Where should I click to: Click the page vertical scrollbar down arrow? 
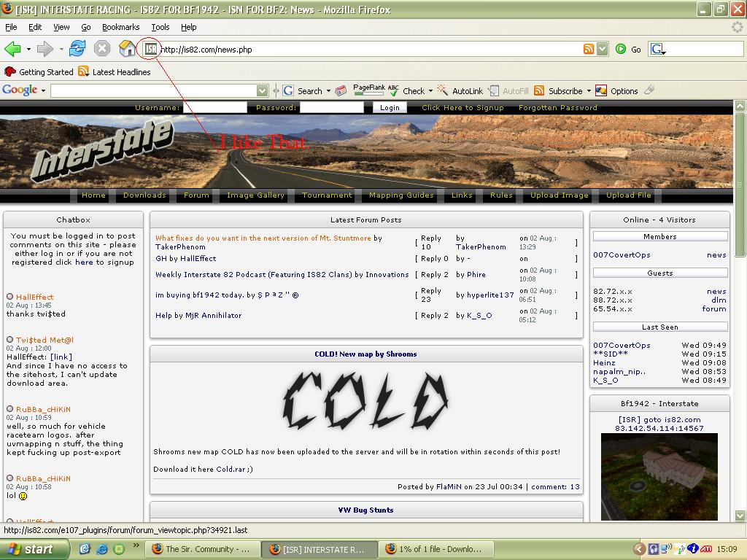click(x=740, y=516)
